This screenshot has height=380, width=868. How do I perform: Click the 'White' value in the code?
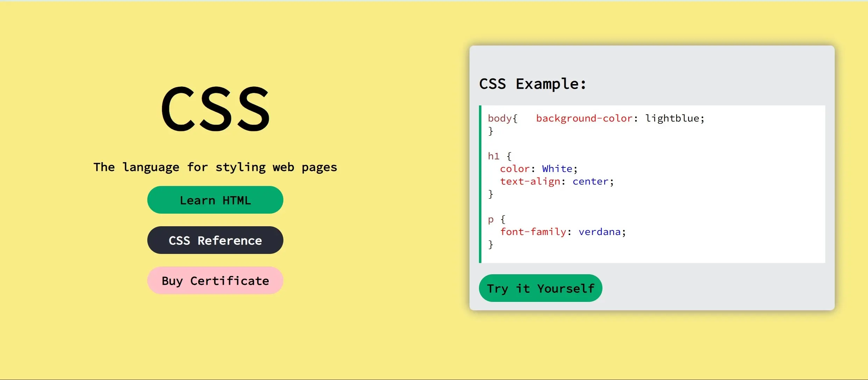click(557, 169)
